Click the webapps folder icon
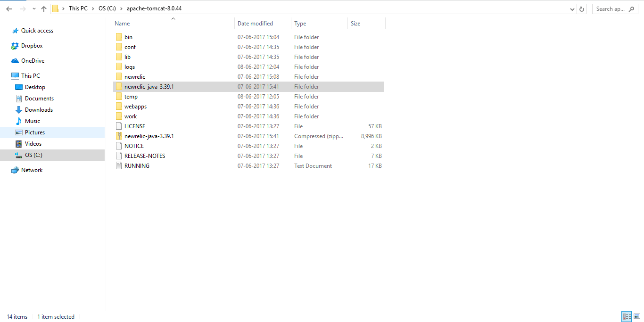The image size is (644, 322). point(119,107)
